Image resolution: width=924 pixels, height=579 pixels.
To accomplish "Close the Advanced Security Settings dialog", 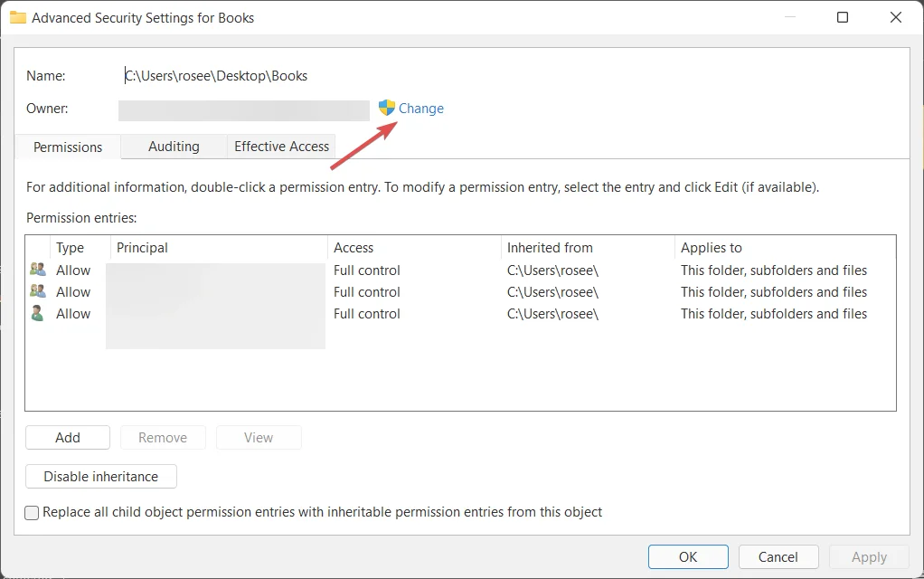I will coord(896,17).
